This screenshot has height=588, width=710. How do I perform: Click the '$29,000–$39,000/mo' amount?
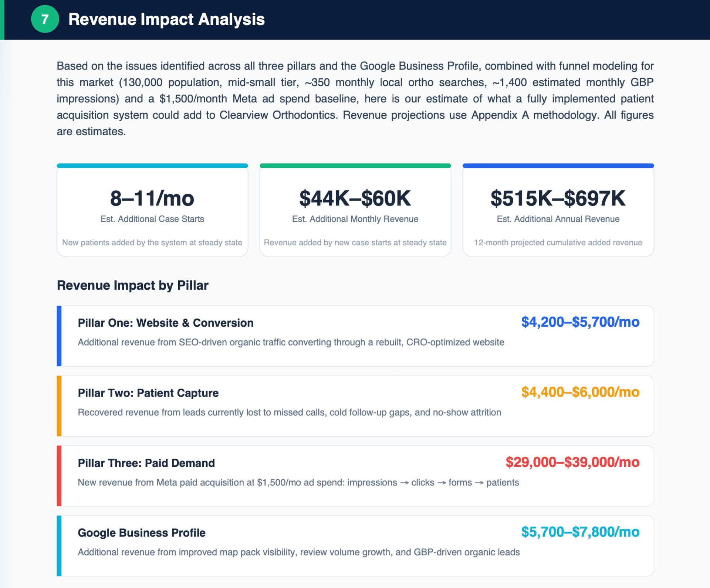pos(572,462)
